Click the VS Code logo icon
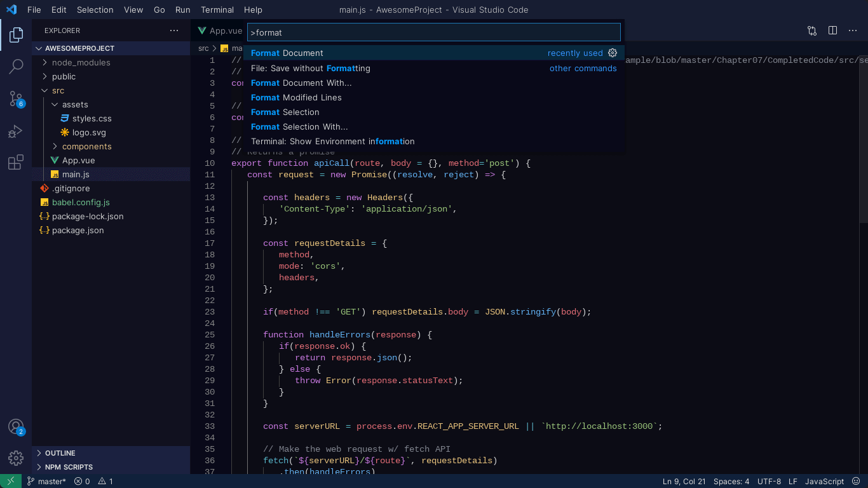The image size is (868, 488). [11, 10]
